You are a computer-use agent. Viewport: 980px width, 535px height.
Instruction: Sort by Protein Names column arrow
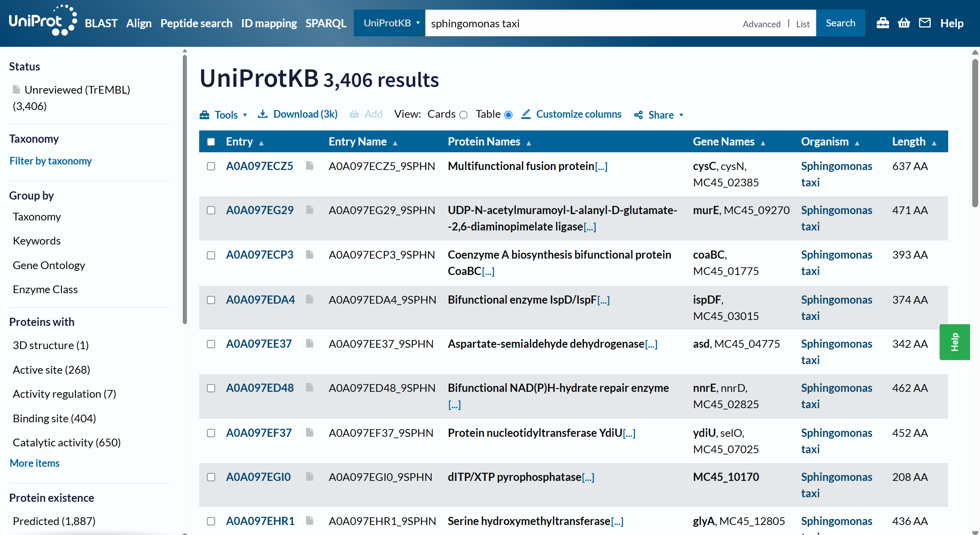pyautogui.click(x=529, y=143)
